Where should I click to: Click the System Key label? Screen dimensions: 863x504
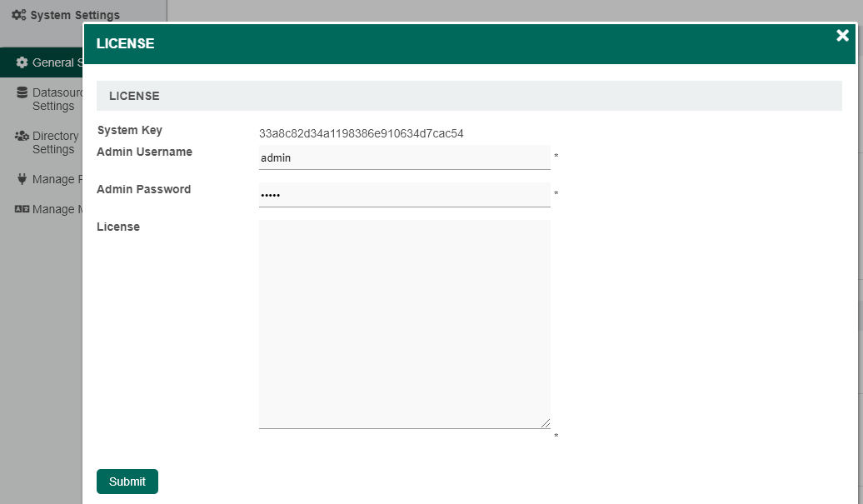tap(130, 131)
